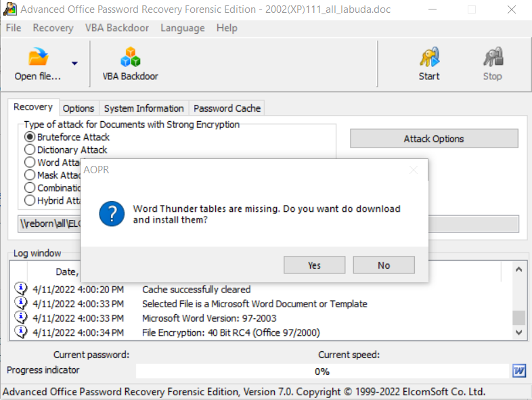Click info icon beside Cache successfully cleared entry
532x400 pixels.
pos(21,289)
